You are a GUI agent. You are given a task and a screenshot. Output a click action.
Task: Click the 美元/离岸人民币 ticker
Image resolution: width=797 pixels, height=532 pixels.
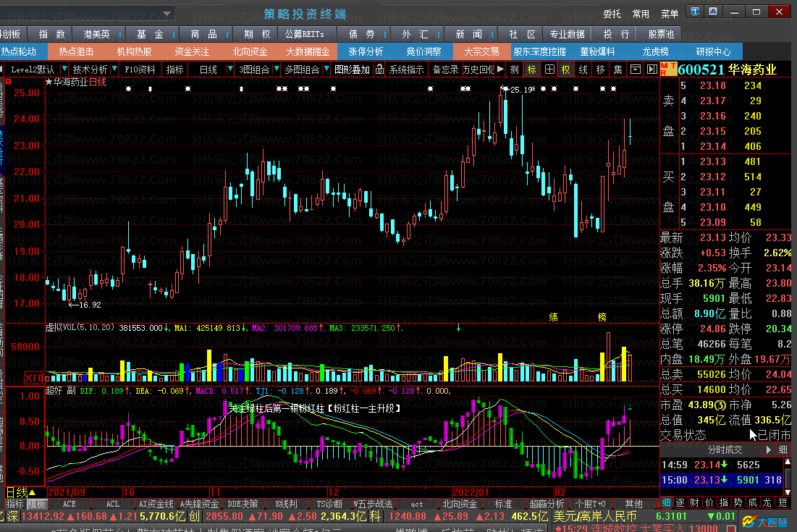click(595, 516)
